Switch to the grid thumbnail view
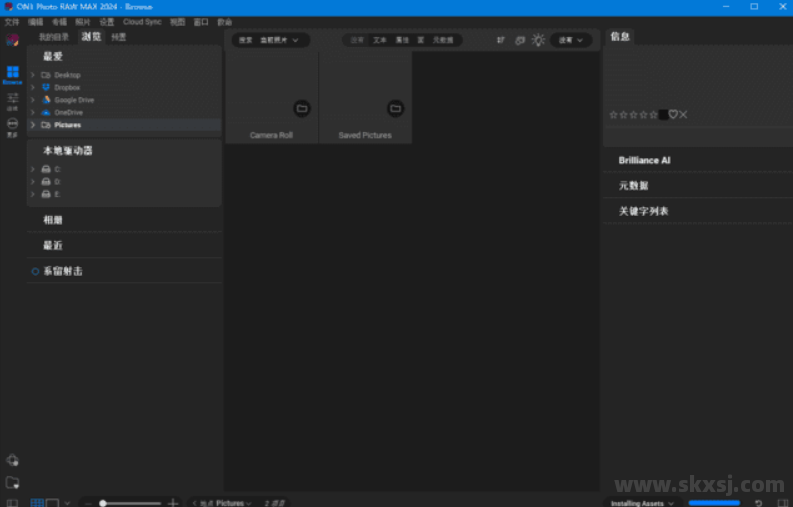This screenshot has width=793, height=507. (x=37, y=502)
